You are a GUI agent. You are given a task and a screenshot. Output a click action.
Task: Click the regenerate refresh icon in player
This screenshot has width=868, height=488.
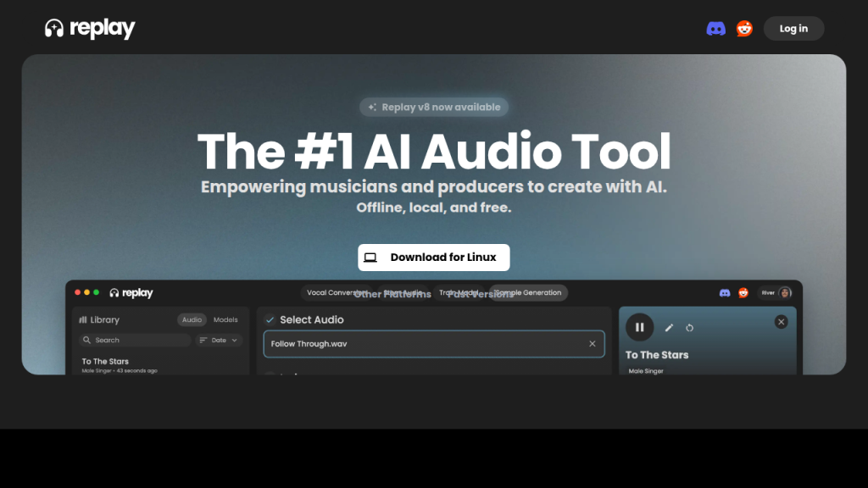689,327
